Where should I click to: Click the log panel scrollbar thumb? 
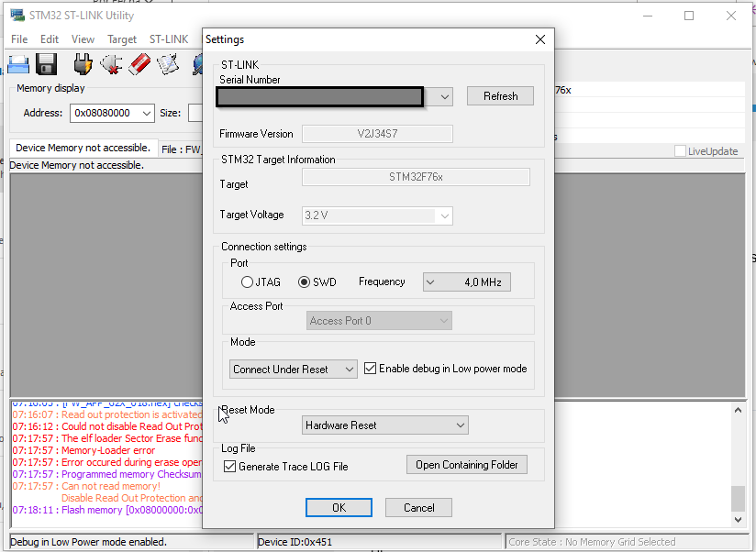tap(738, 499)
